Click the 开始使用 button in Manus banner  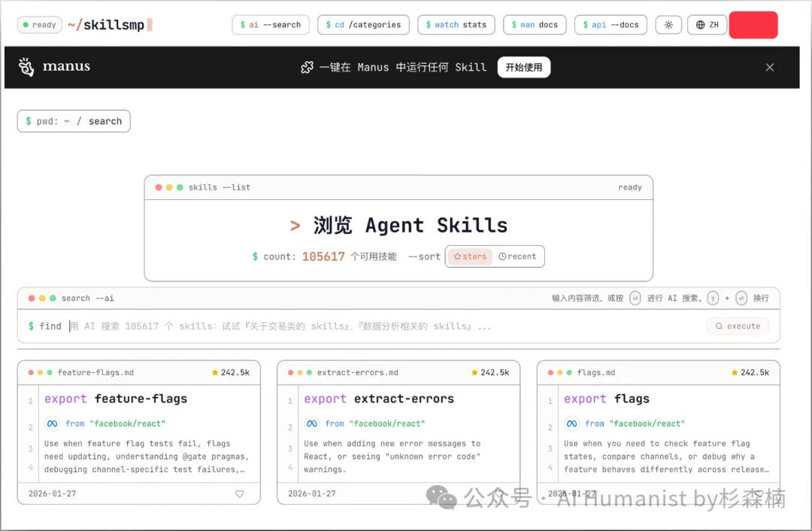point(523,67)
